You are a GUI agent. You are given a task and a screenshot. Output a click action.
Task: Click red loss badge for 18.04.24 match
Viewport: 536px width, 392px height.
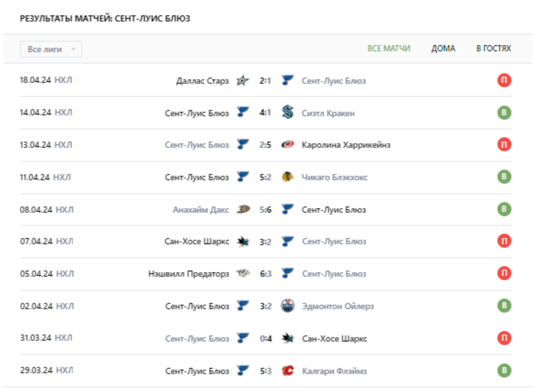504,81
